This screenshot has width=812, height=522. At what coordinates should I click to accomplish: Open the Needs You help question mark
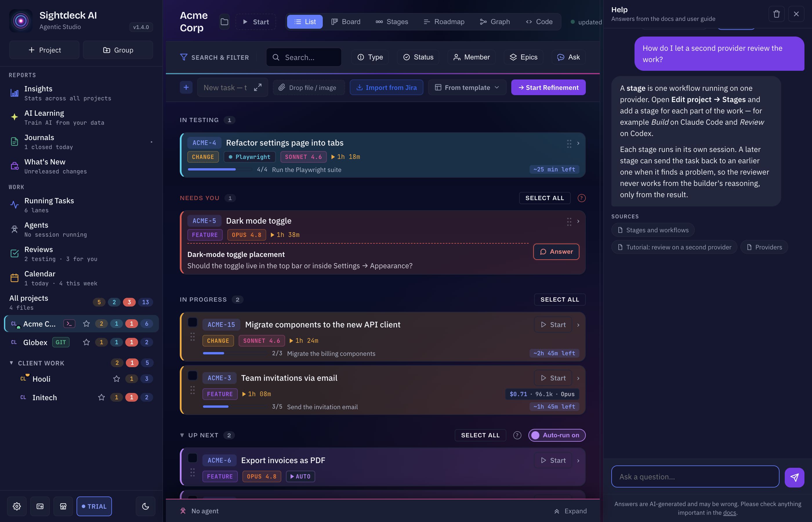pos(581,198)
